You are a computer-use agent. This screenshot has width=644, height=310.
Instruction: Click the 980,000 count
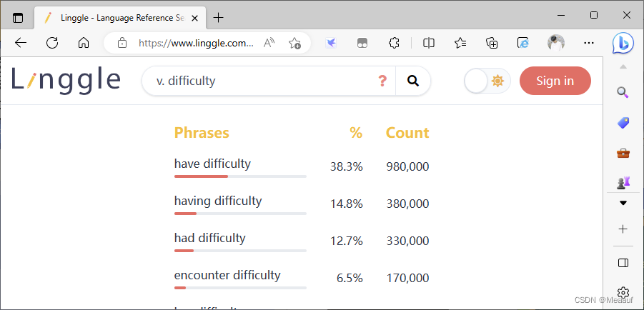pos(407,166)
